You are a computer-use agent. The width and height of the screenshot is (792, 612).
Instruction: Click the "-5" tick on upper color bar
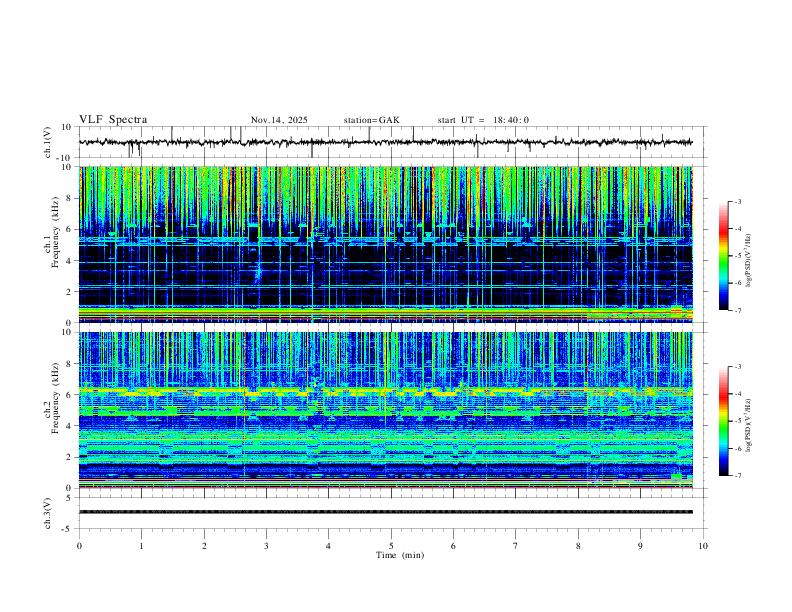pos(737,256)
